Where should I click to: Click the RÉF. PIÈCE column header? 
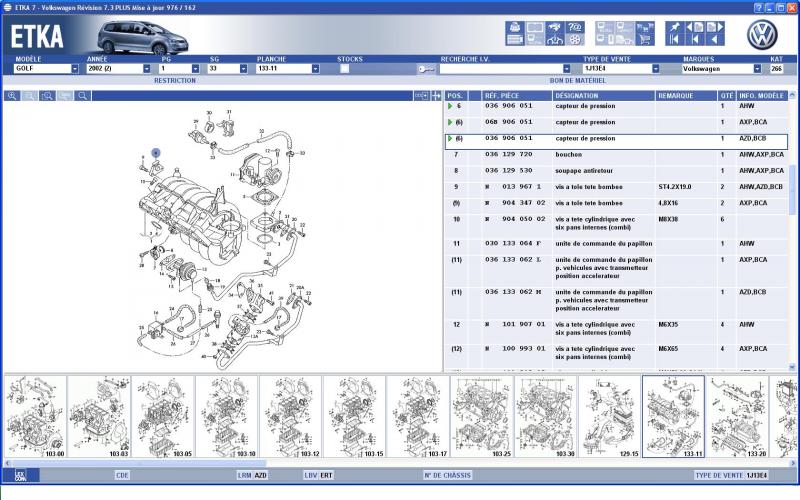[517, 96]
